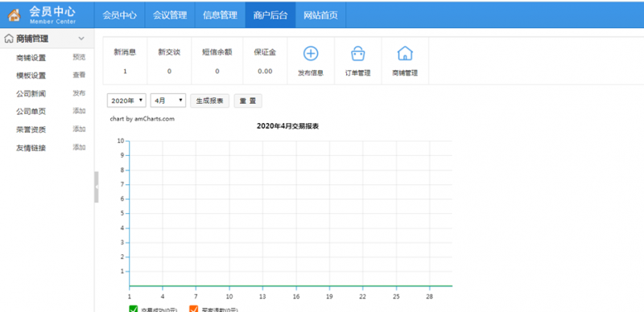Switch to the 信息管理 tab
644x312 pixels.
point(220,15)
